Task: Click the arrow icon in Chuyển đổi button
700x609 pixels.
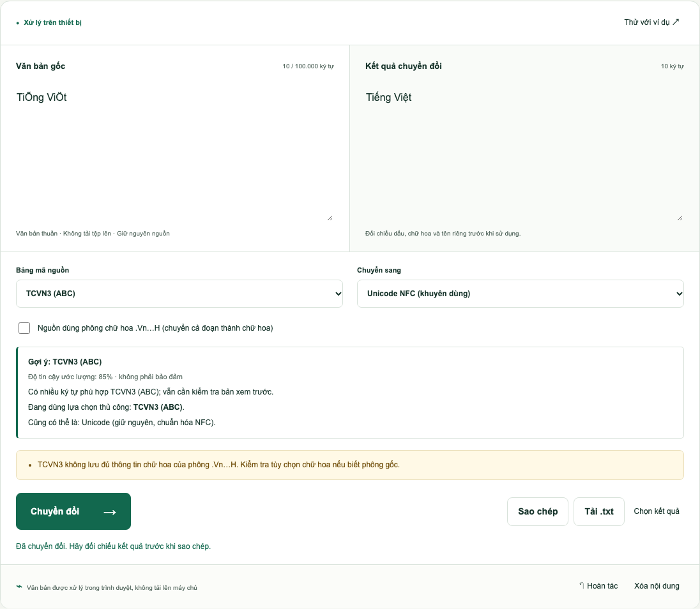Action: click(110, 512)
